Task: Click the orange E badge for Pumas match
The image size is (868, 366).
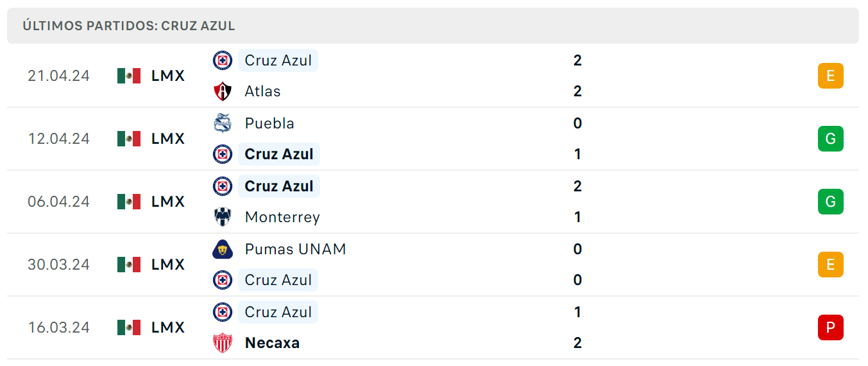Action: (x=830, y=265)
